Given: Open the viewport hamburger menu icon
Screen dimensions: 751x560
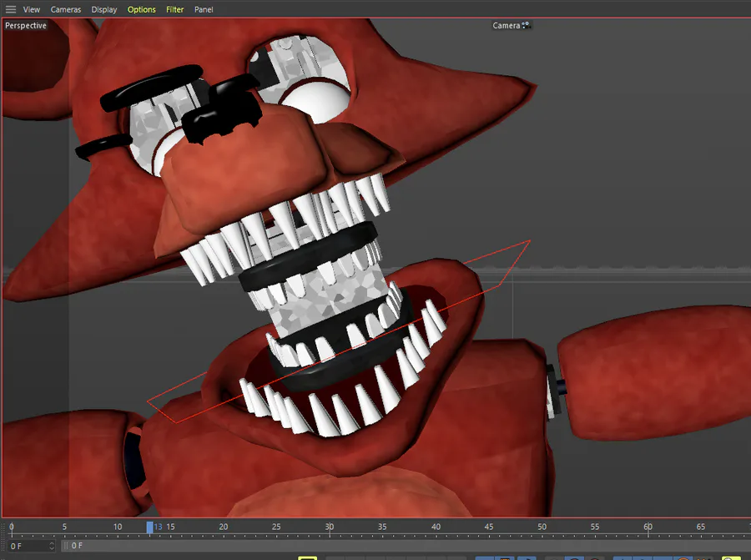Looking at the screenshot, I should coord(11,9).
